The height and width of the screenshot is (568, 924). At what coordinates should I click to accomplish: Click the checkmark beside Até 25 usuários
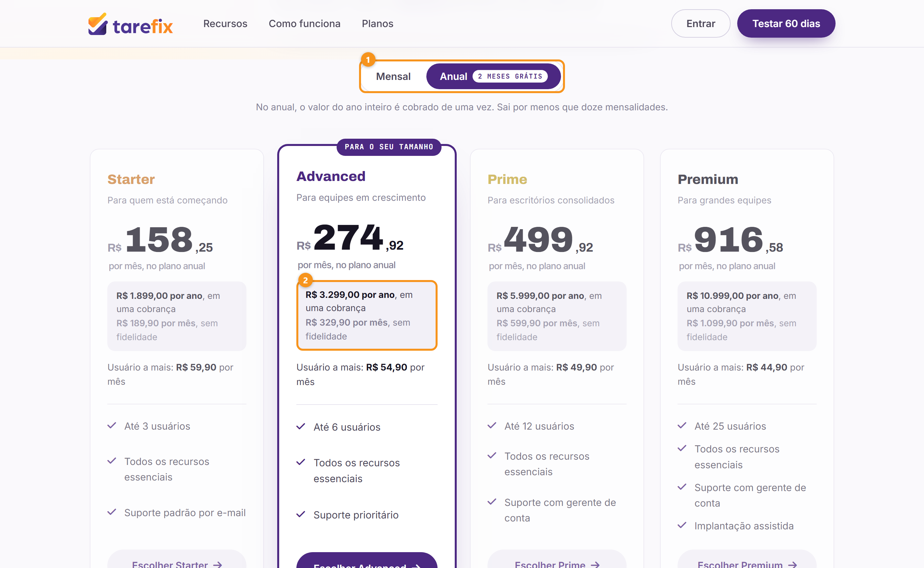click(682, 426)
